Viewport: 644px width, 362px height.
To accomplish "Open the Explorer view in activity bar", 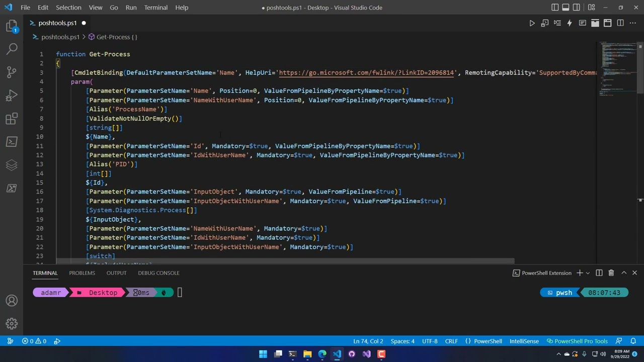I will [12, 26].
